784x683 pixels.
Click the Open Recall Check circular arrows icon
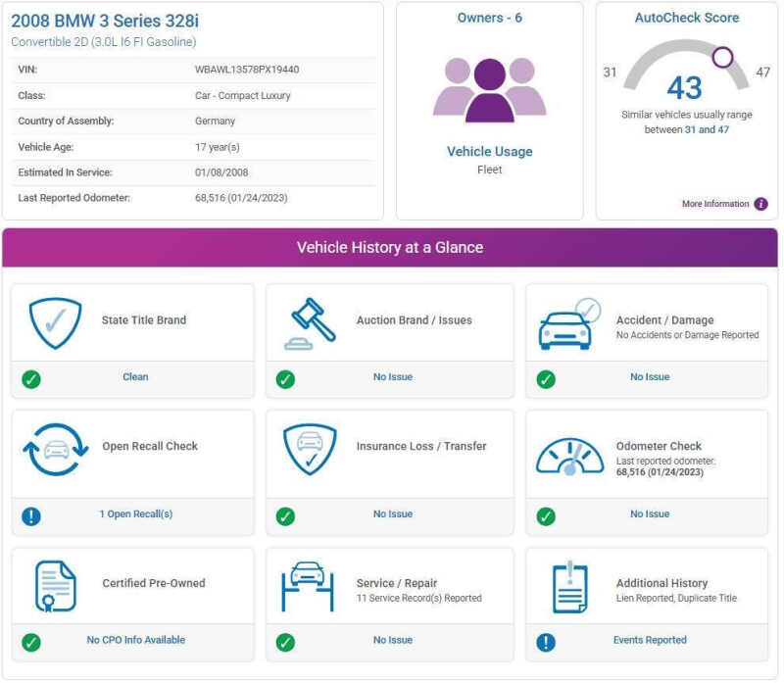(55, 450)
